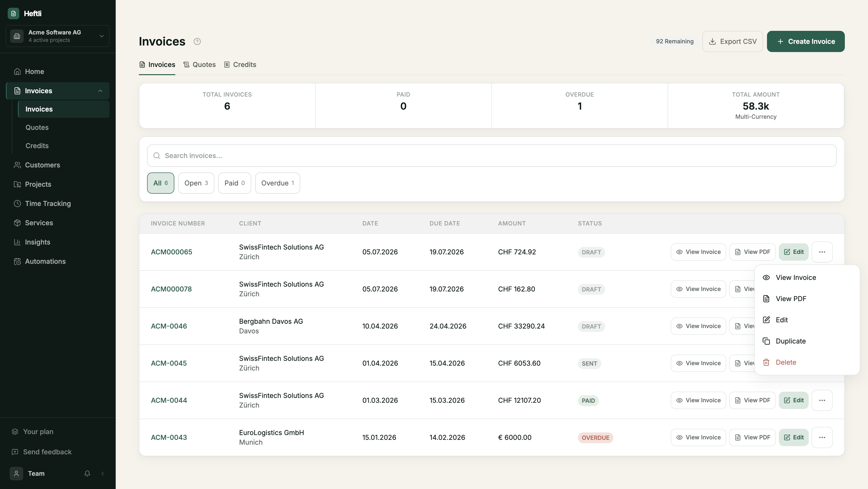Select Invoices sub-item in the sidebar

[64, 109]
